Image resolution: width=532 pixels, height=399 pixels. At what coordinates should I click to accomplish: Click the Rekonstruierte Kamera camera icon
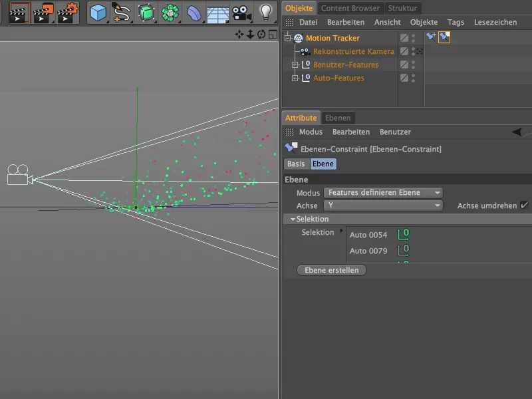[x=305, y=52]
